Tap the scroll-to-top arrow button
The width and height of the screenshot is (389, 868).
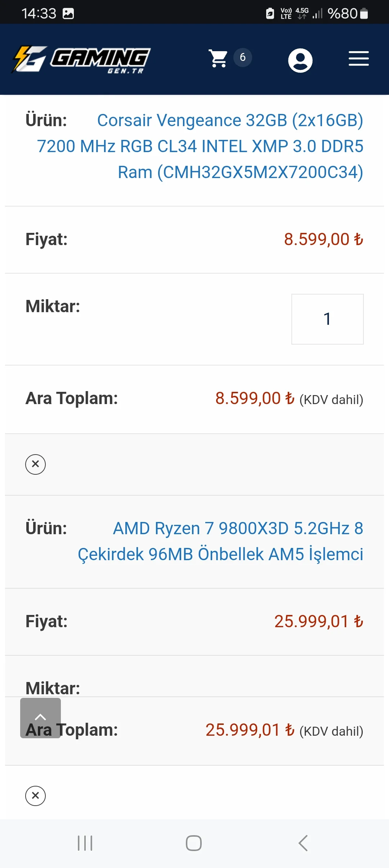[x=40, y=718]
